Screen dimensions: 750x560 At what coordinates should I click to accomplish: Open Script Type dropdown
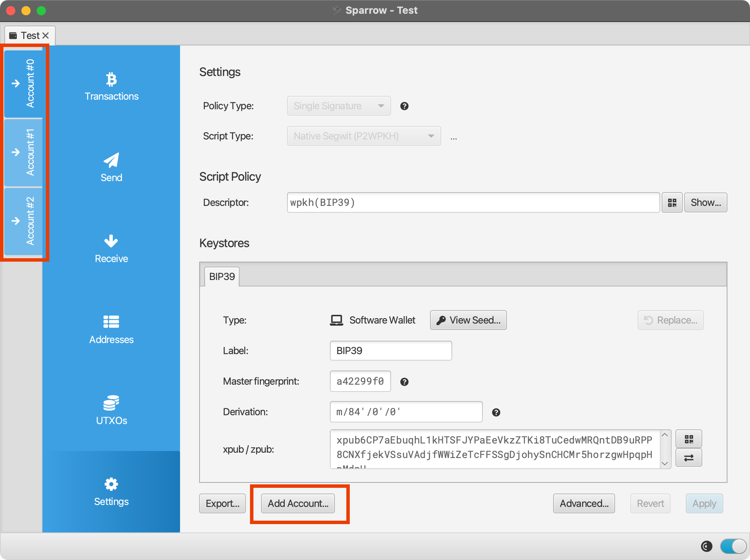click(364, 136)
